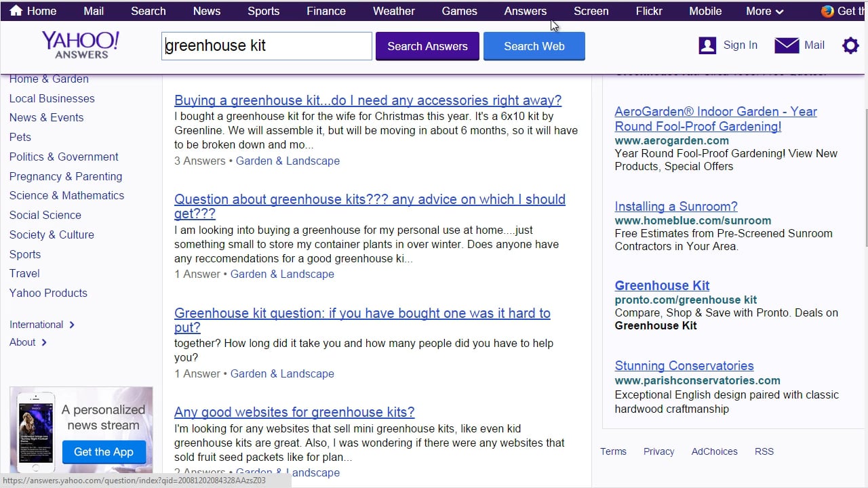868x488 pixels.
Task: Click the Home house icon in top bar
Action: tap(16, 11)
